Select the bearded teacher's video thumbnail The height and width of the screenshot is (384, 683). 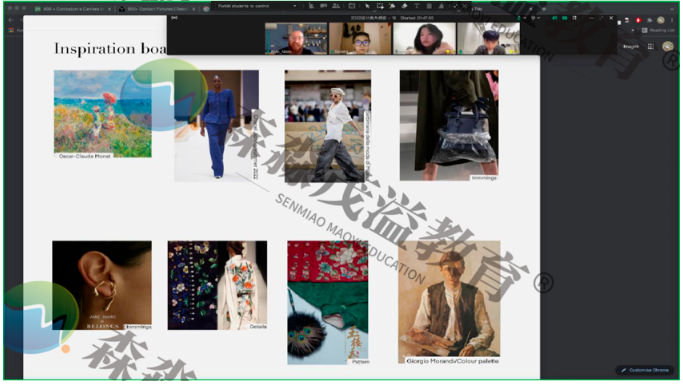click(296, 38)
